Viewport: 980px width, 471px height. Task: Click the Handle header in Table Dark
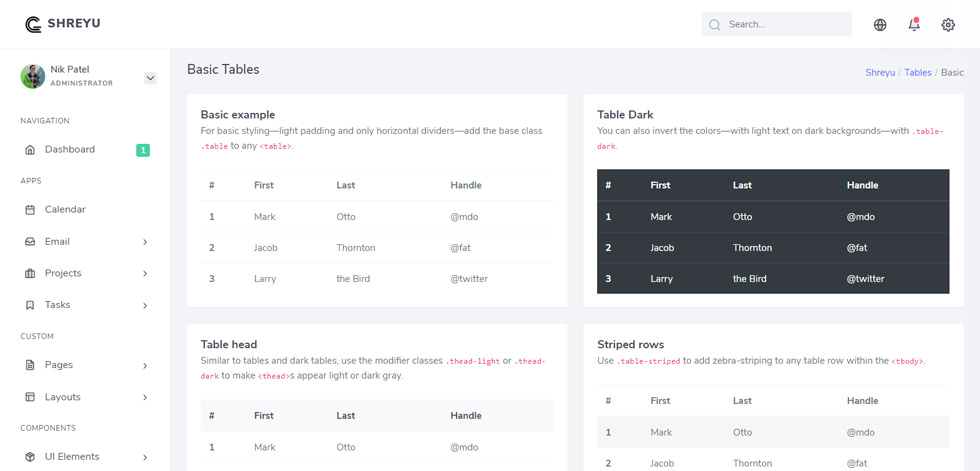[862, 185]
